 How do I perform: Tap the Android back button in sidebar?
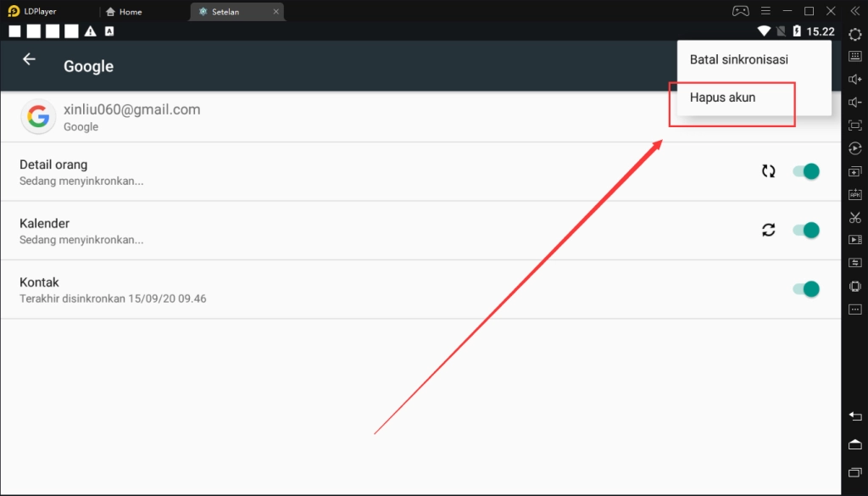pos(854,416)
